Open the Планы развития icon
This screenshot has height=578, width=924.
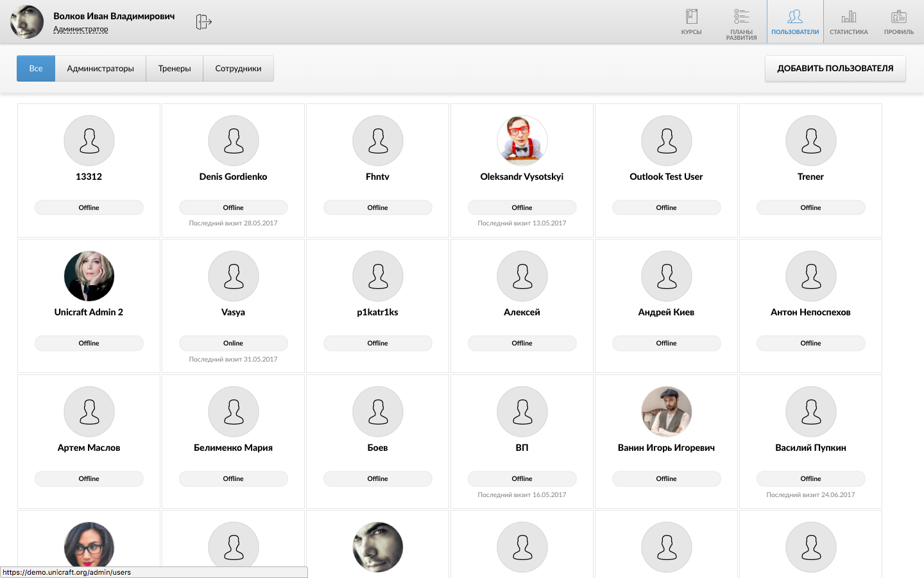tap(741, 17)
